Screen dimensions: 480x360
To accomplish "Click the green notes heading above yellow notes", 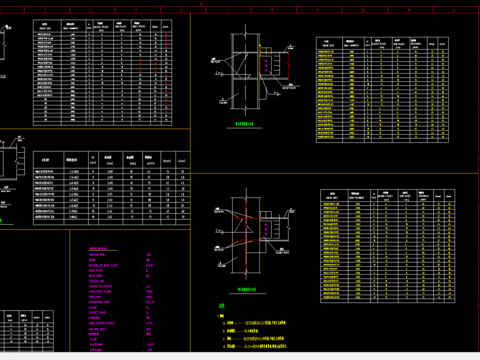I will pos(222,306).
